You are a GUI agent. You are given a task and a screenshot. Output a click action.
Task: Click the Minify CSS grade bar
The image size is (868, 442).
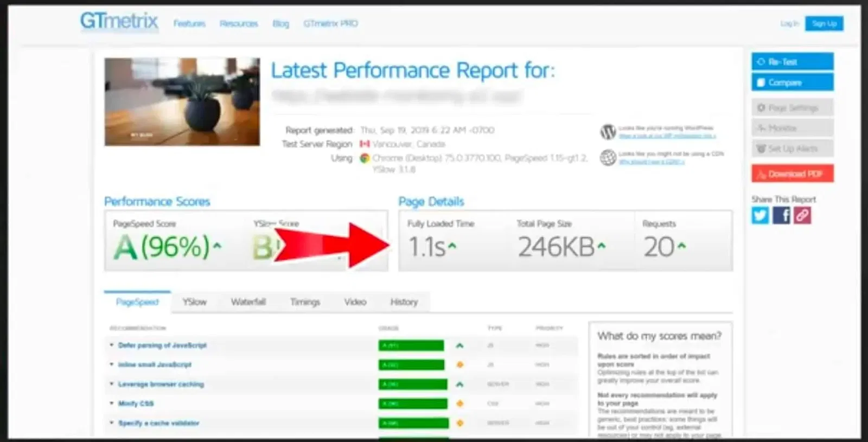(413, 404)
